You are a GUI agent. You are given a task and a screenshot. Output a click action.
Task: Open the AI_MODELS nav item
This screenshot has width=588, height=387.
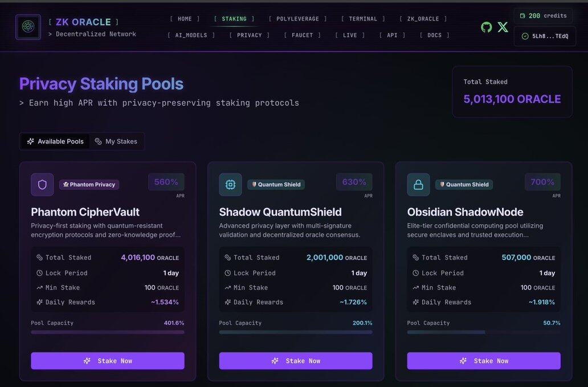click(191, 35)
